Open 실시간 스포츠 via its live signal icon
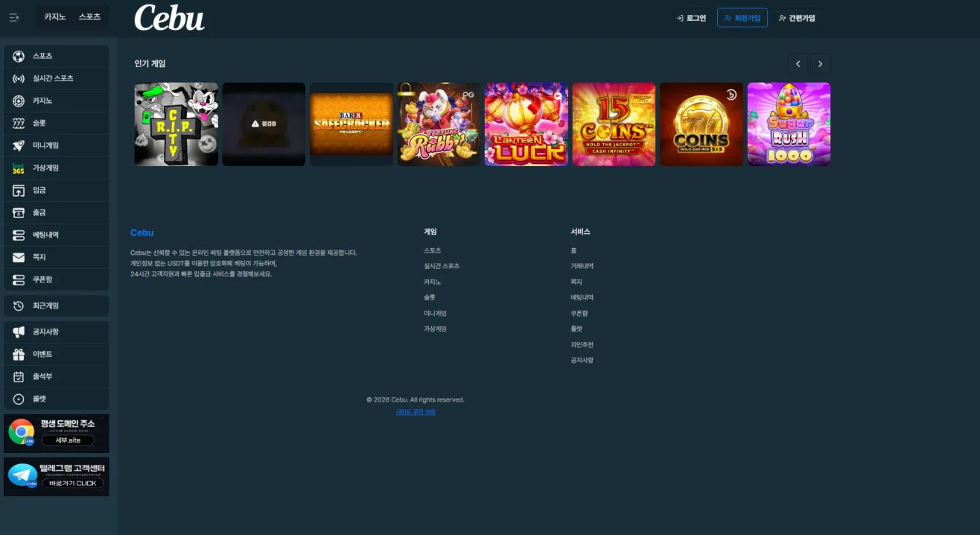 pos(19,78)
